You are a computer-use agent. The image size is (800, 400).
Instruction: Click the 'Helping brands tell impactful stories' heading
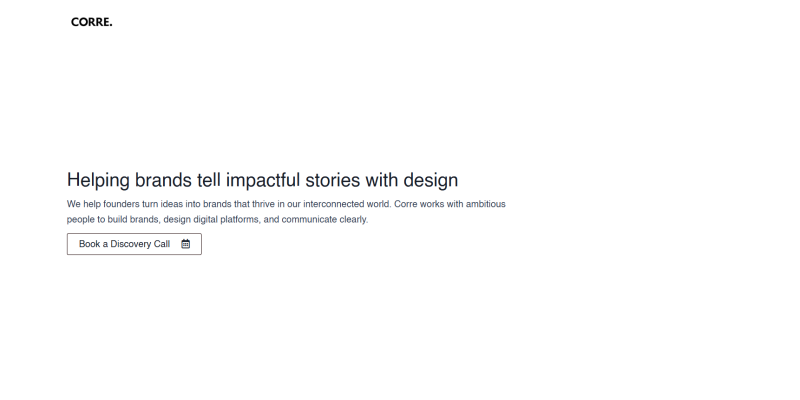click(262, 180)
